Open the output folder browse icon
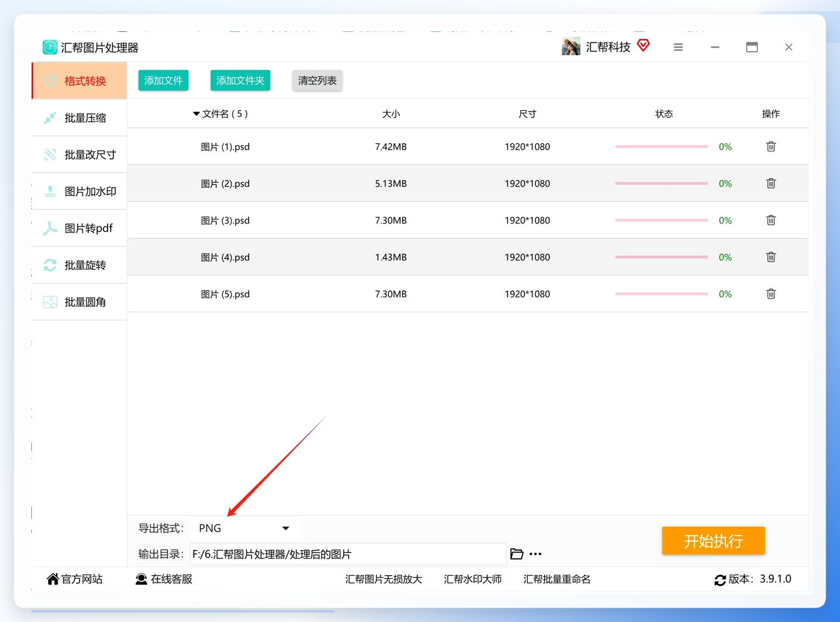 pos(516,554)
